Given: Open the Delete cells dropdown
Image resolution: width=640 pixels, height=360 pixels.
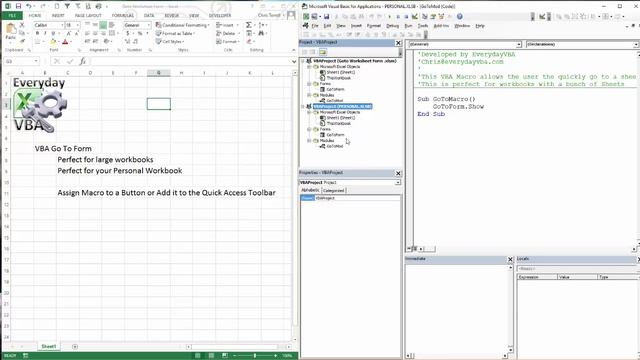Looking at the screenshot, I should [x=228, y=33].
